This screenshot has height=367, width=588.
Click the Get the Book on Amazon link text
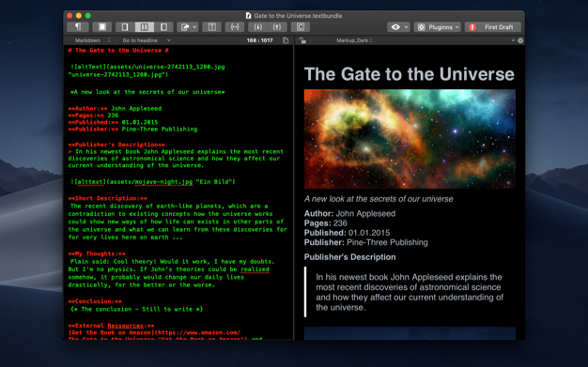(x=112, y=332)
